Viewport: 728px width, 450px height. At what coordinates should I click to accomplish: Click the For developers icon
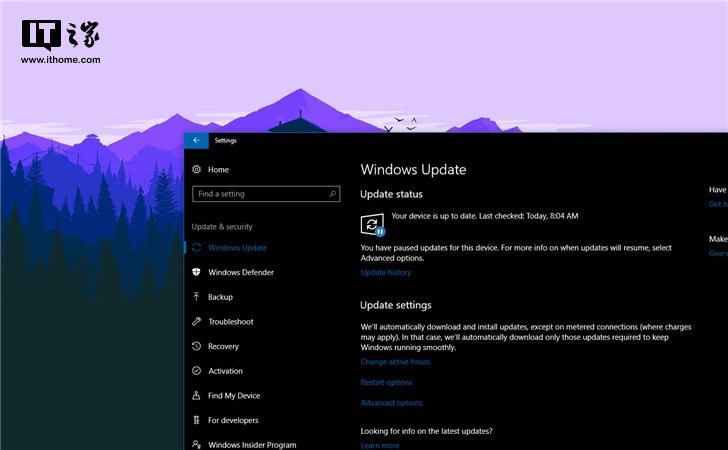click(x=196, y=420)
